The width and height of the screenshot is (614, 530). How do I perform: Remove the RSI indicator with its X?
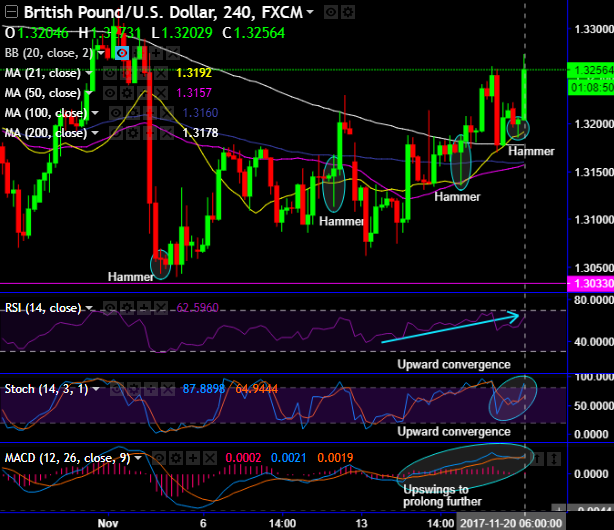point(161,308)
